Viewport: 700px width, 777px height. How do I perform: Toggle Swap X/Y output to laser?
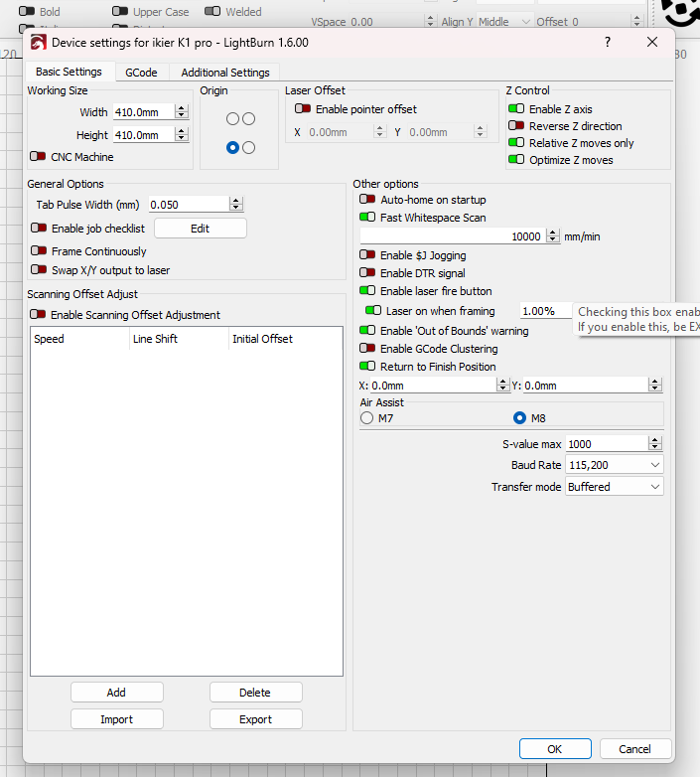click(x=39, y=269)
